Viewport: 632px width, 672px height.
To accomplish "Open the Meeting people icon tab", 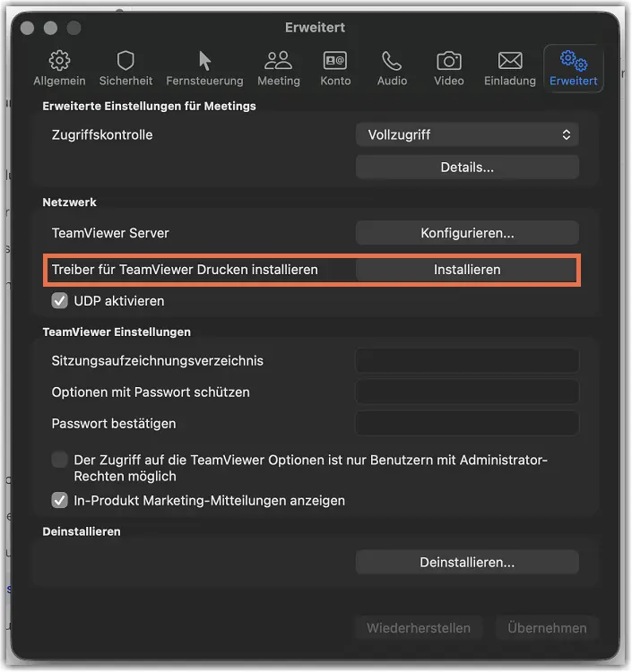I will click(x=279, y=69).
